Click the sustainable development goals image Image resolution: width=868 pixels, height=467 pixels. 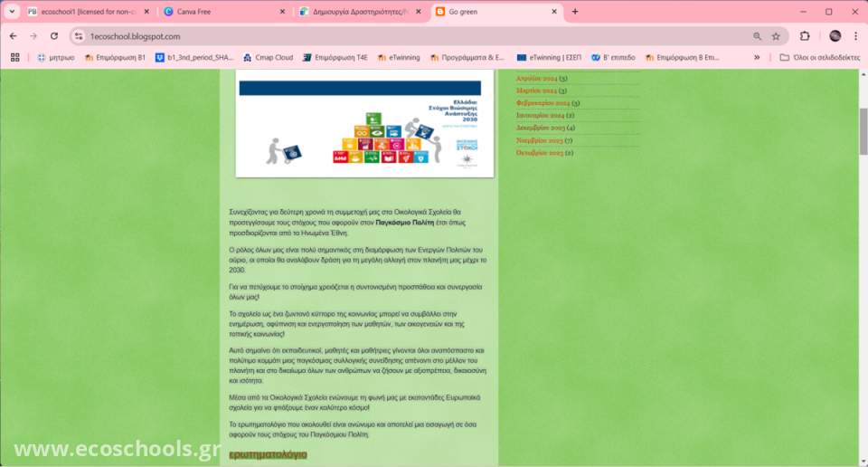click(x=364, y=127)
